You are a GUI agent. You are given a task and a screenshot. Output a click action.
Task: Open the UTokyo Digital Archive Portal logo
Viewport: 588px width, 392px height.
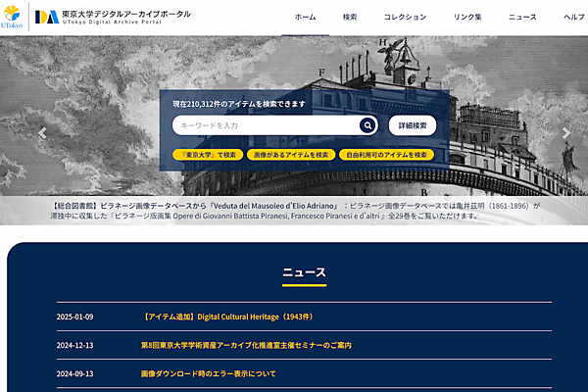(113, 17)
